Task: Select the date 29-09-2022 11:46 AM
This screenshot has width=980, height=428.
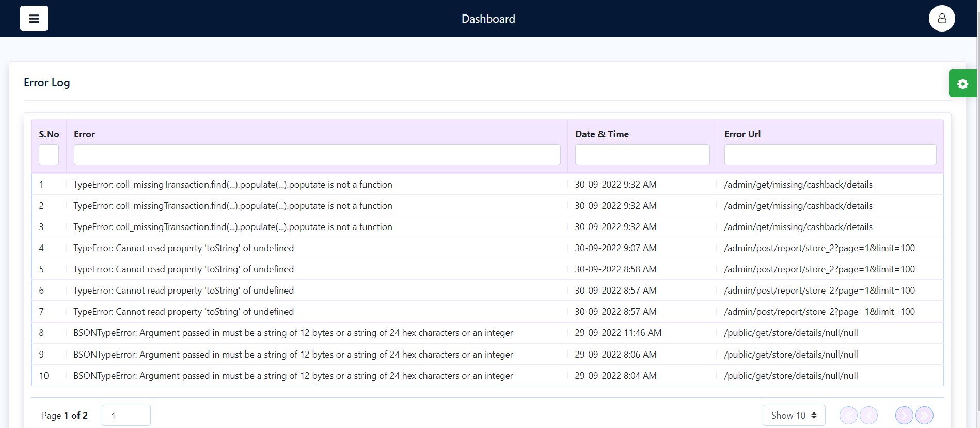Action: pyautogui.click(x=618, y=333)
